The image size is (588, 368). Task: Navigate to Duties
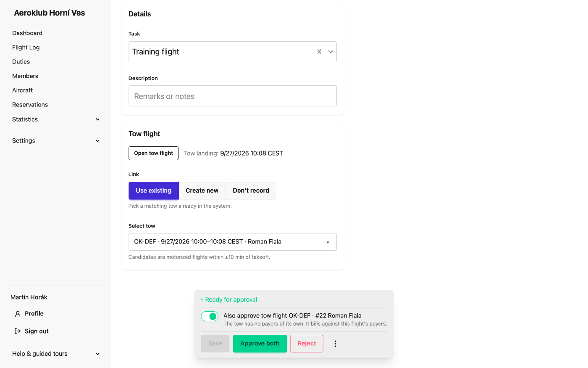21,62
